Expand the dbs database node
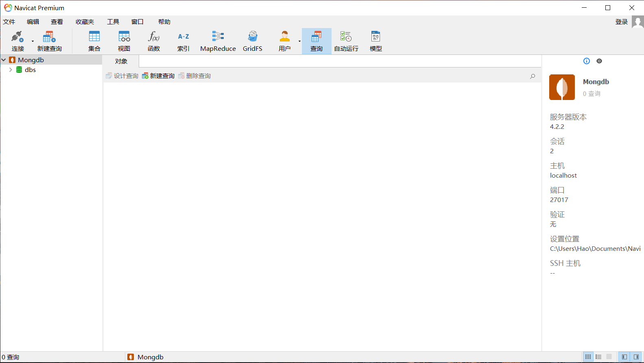Image resolution: width=644 pixels, height=363 pixels. [11, 70]
